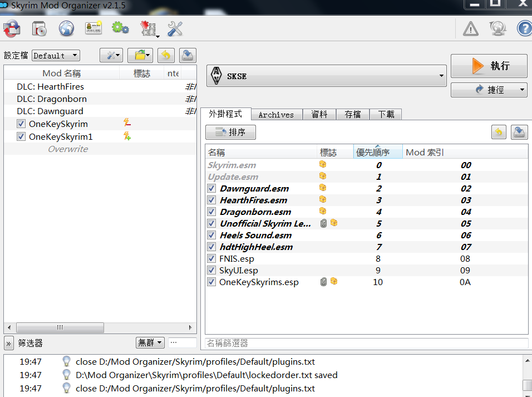Click the box flag icon for Update.esm
The image size is (532, 397).
tap(323, 176)
